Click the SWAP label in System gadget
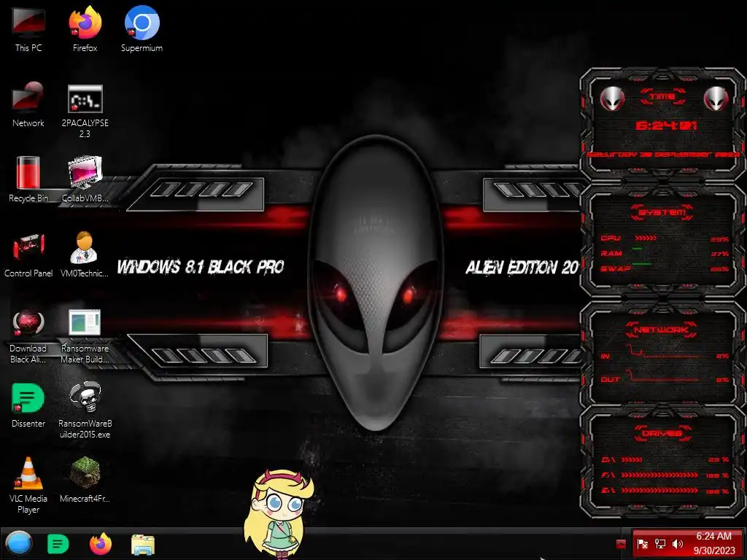The image size is (747, 560). pos(616,268)
